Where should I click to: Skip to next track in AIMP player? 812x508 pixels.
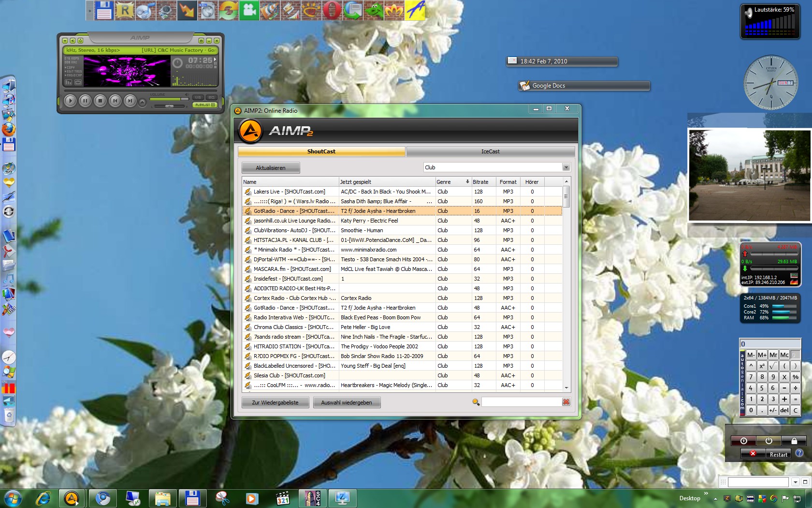(x=130, y=101)
